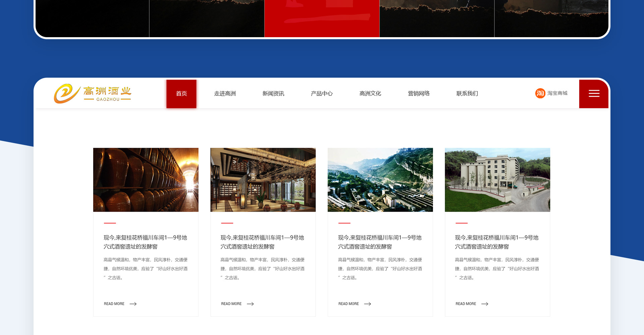This screenshot has height=335, width=644.
Task: Open 营销网络 navigation link
Action: pyautogui.click(x=419, y=94)
